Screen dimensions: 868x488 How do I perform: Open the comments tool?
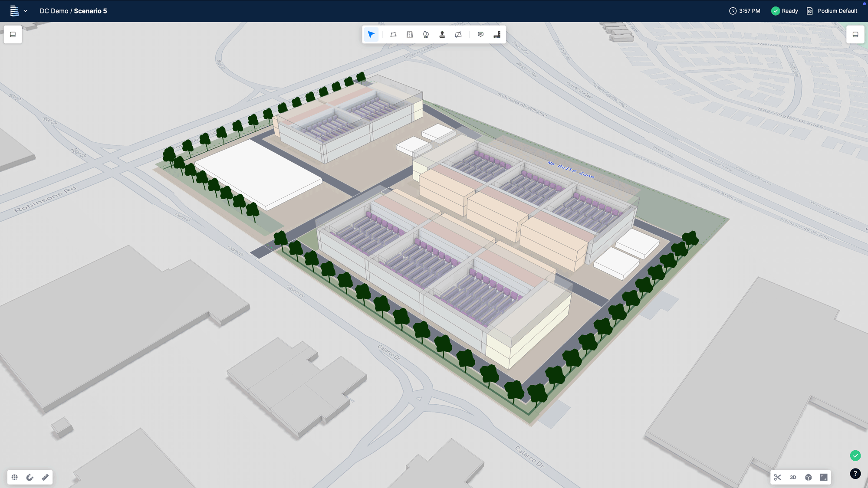click(x=480, y=34)
